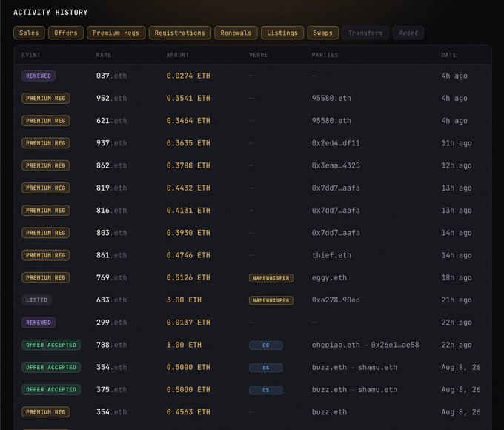Image resolution: width=504 pixels, height=430 pixels.
Task: Open 95580.eth party on 621.eth row
Action: coord(331,121)
